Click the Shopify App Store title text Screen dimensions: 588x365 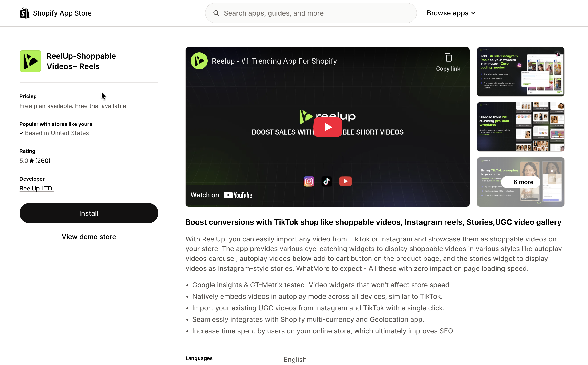(x=62, y=13)
